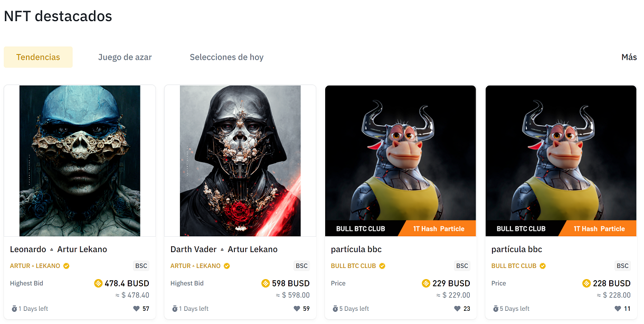
Task: Click heart on 228 BUSD partícula bbc card
Action: pyautogui.click(x=618, y=309)
